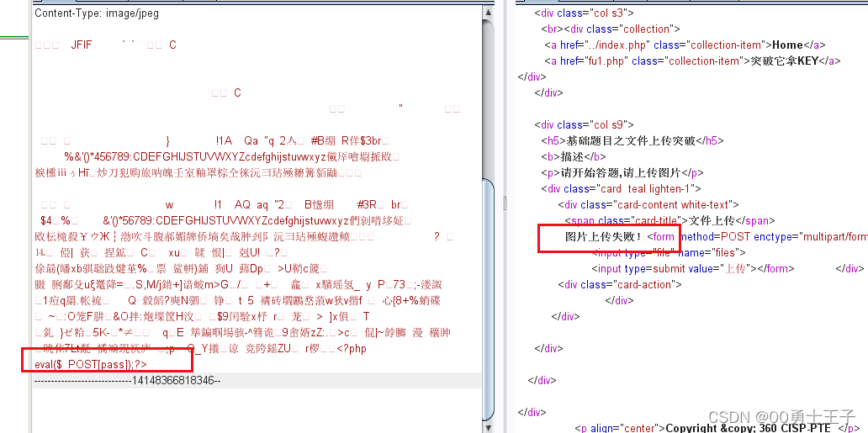Click the '图片上传失败！' message text
868x433 pixels.
coord(603,237)
